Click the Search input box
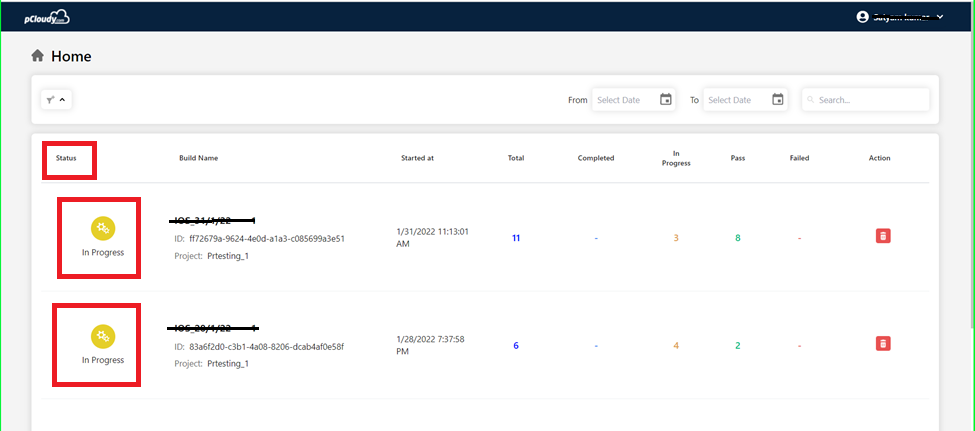 pos(870,100)
